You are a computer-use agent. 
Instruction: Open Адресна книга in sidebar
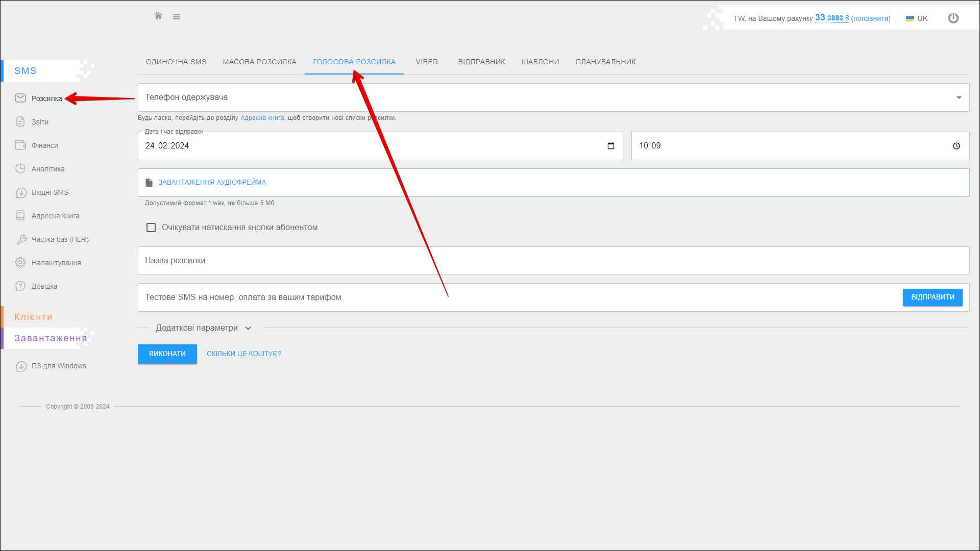click(x=55, y=216)
